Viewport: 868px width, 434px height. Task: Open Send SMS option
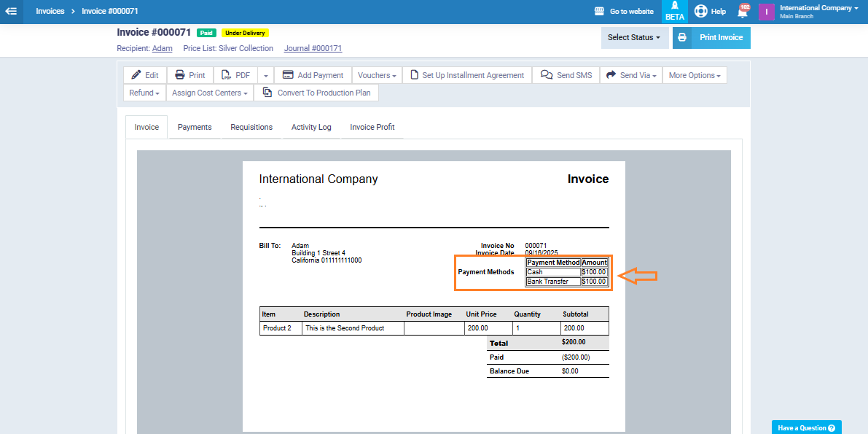click(566, 75)
